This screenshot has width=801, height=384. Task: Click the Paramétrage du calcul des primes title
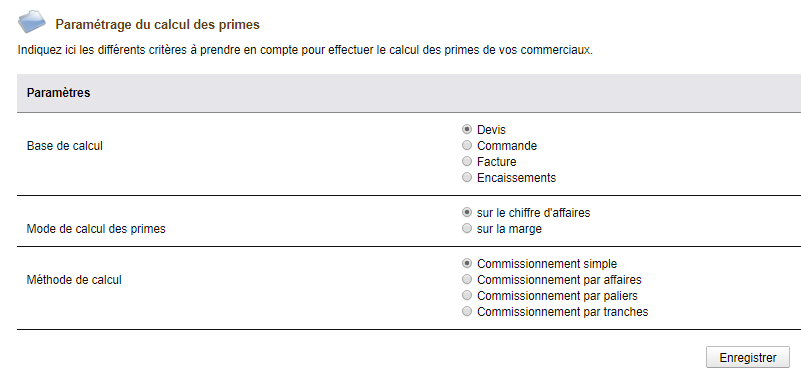click(157, 25)
